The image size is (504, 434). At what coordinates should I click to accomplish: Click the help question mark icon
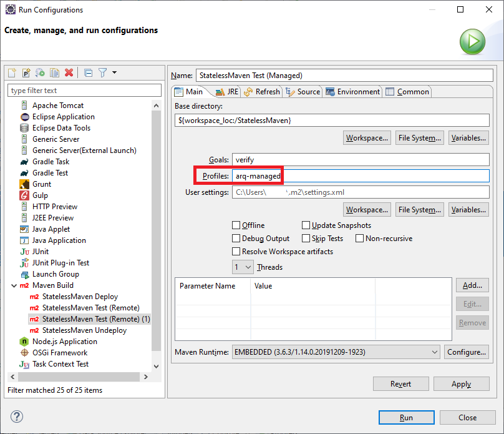17,417
